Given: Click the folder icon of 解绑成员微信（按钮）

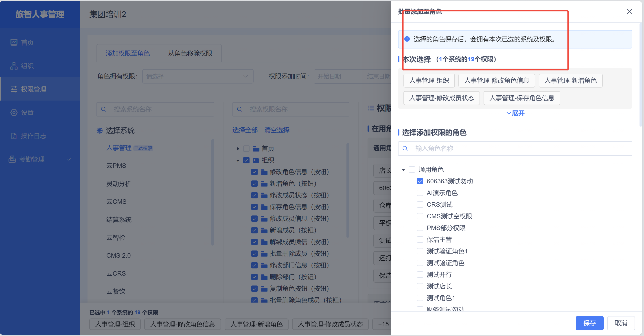Looking at the screenshot, I should click(x=264, y=242).
